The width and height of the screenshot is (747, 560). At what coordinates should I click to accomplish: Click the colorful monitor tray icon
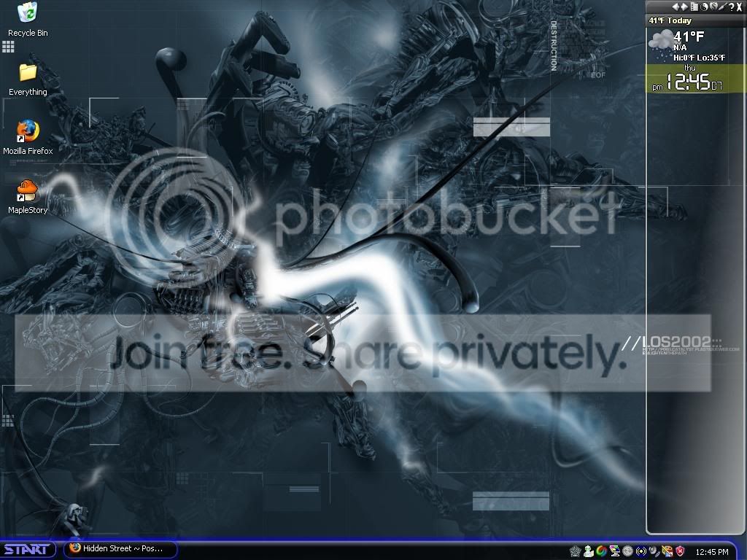pos(614,551)
